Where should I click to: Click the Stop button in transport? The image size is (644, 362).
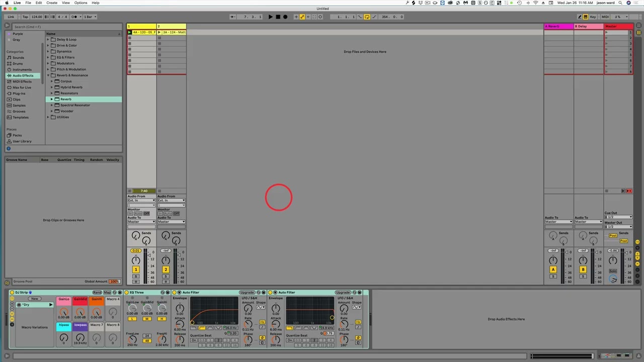coord(278,17)
